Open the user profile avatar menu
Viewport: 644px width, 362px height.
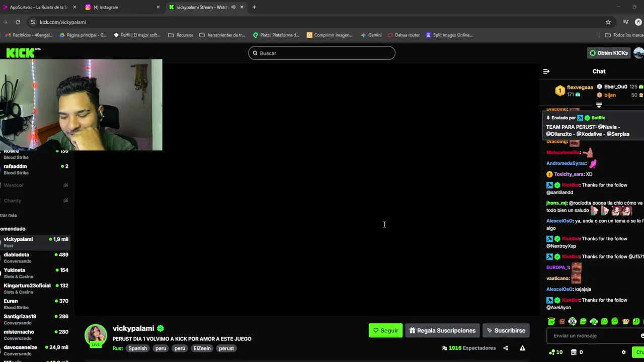coord(639,53)
